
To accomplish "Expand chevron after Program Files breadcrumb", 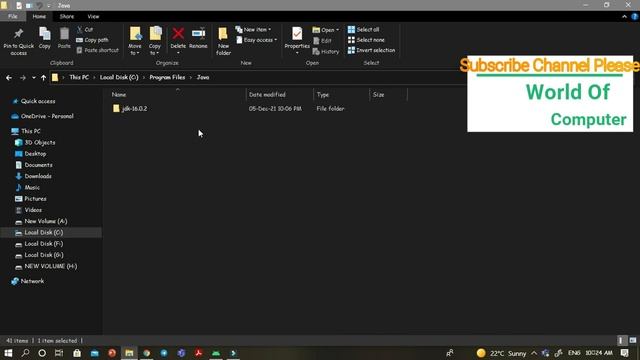I will (x=191, y=77).
